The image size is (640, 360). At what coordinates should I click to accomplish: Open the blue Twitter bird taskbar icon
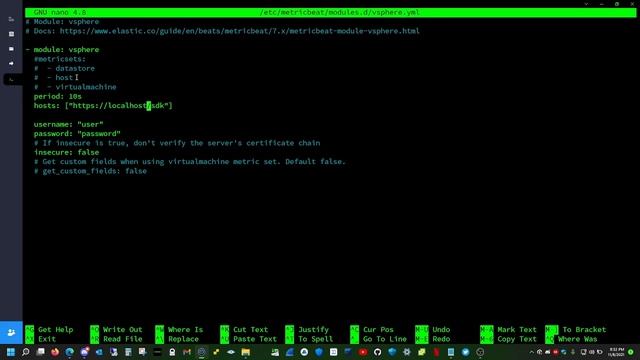click(x=466, y=352)
